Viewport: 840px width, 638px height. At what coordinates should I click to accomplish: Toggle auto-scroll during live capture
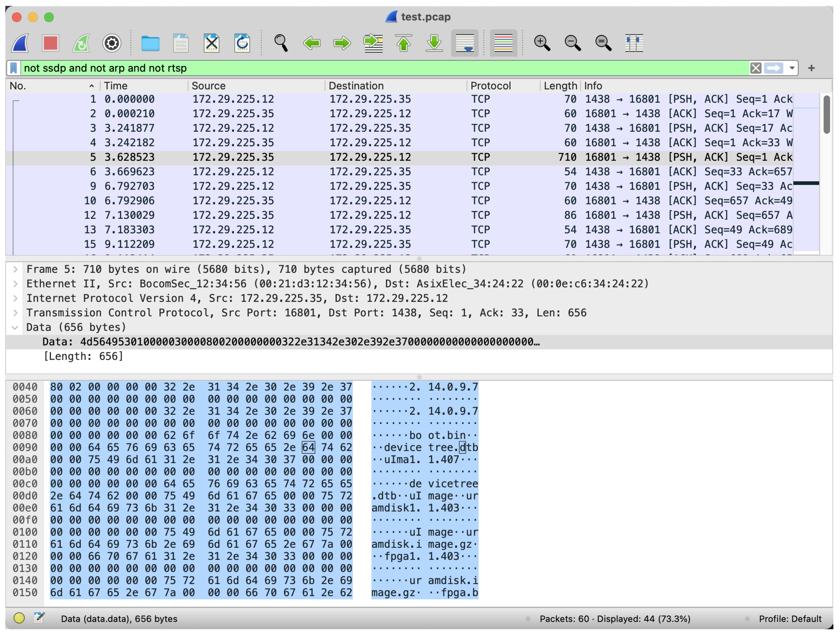pos(465,43)
